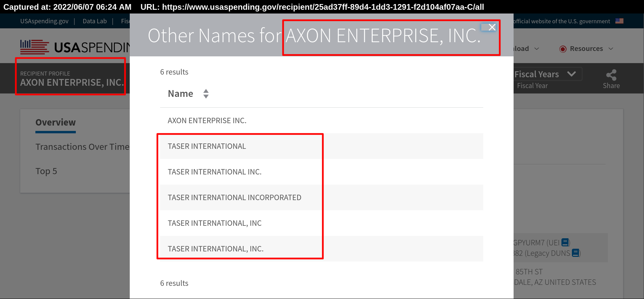Switch to the Overview section

pyautogui.click(x=56, y=123)
